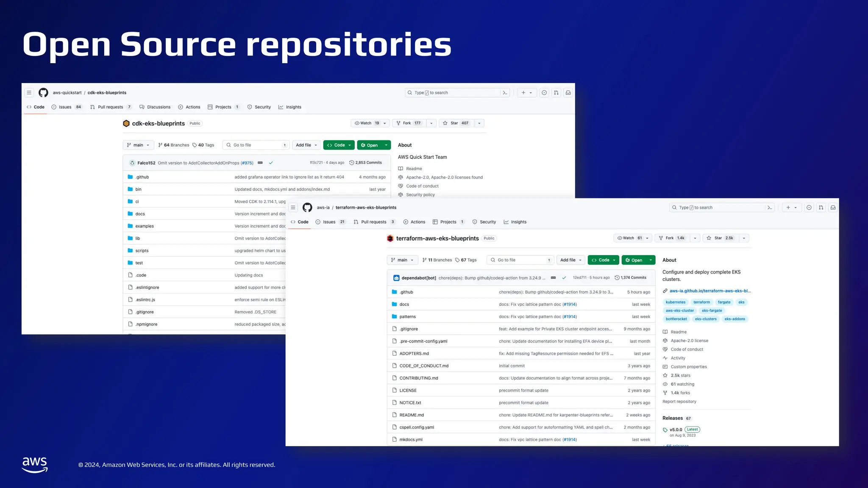Click create new plus button in terraform window
The image size is (868, 488).
tap(791, 208)
